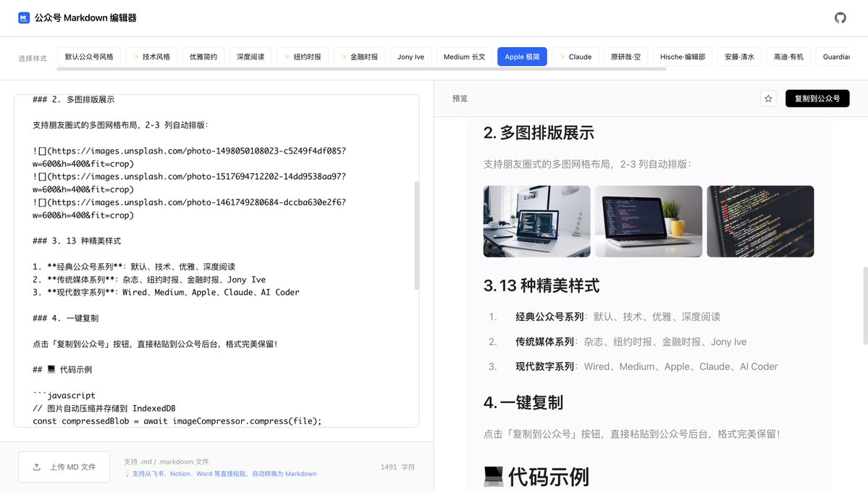The image size is (868, 492).
Task: Apply the Hische·编辑部 style
Action: (683, 57)
